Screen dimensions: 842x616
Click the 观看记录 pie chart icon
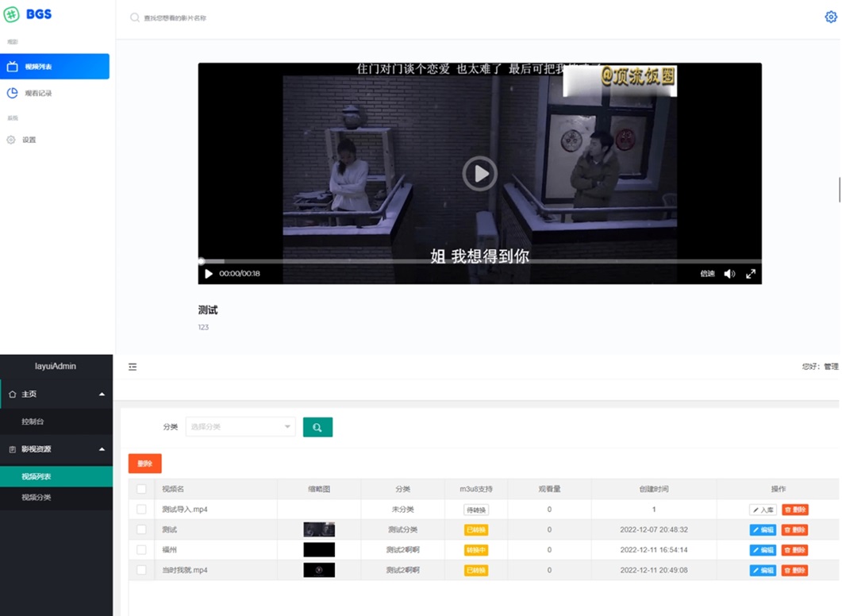[13, 93]
